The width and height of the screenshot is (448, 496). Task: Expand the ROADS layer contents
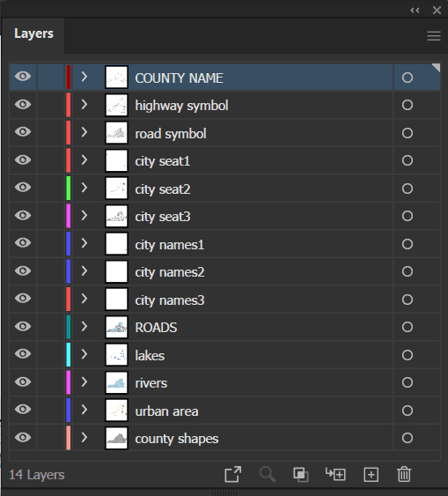click(84, 326)
